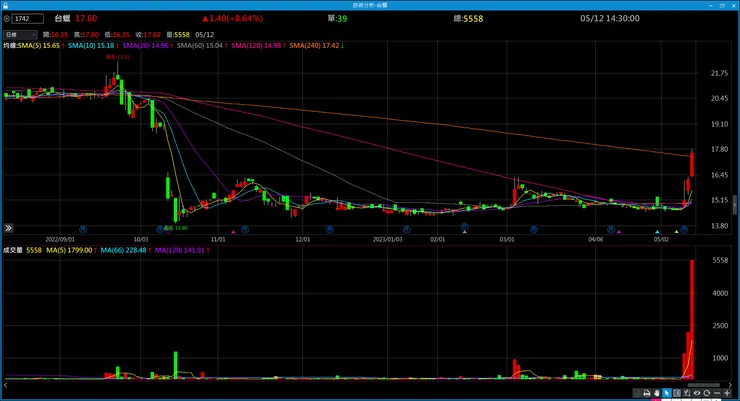Click the 5558 volume axis label

click(720, 260)
